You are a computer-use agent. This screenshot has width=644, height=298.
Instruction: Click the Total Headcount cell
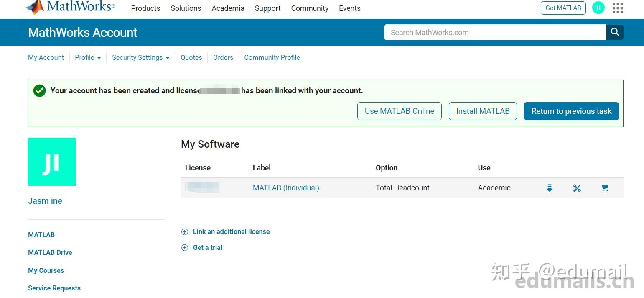[402, 188]
